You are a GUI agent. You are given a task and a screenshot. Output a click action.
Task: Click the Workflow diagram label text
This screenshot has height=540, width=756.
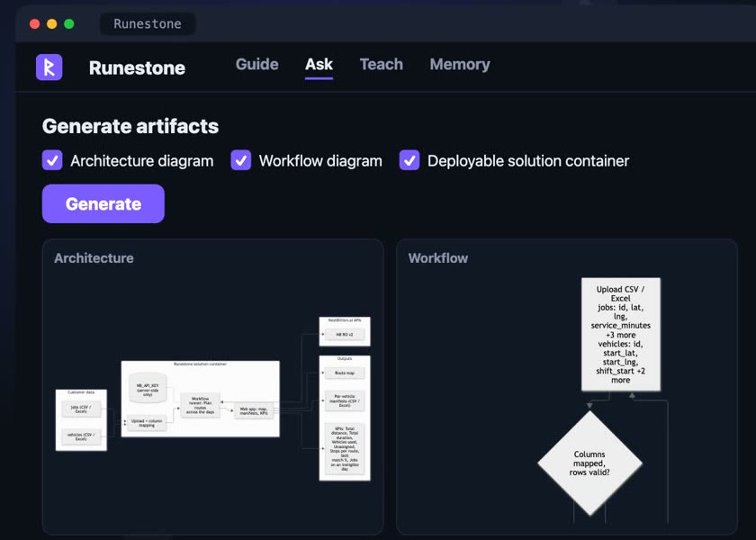point(320,160)
